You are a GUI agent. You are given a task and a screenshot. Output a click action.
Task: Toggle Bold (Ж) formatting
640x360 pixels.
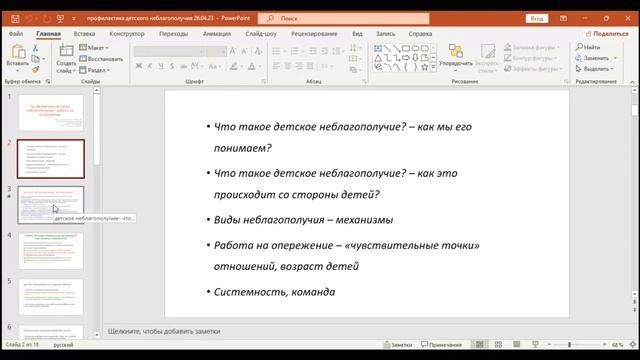pos(139,66)
